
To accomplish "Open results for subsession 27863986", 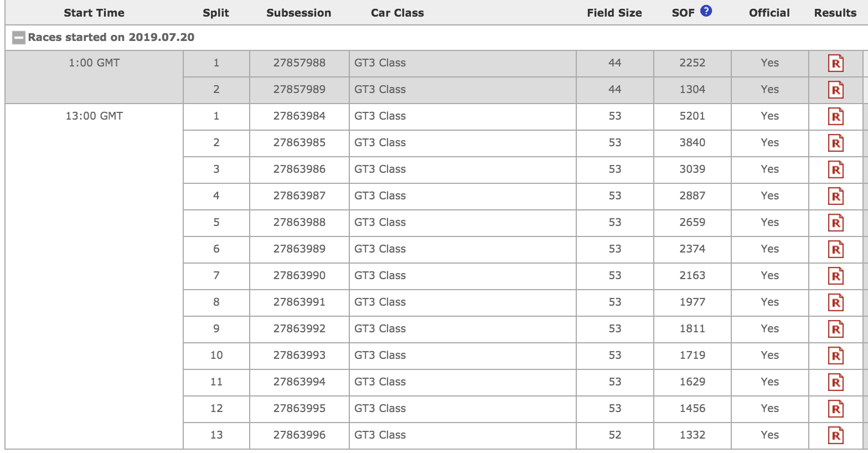I will [x=836, y=170].
